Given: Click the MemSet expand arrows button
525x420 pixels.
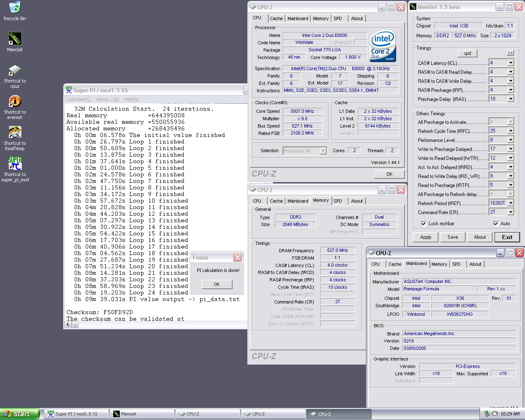Looking at the screenshot, I should point(510,53).
